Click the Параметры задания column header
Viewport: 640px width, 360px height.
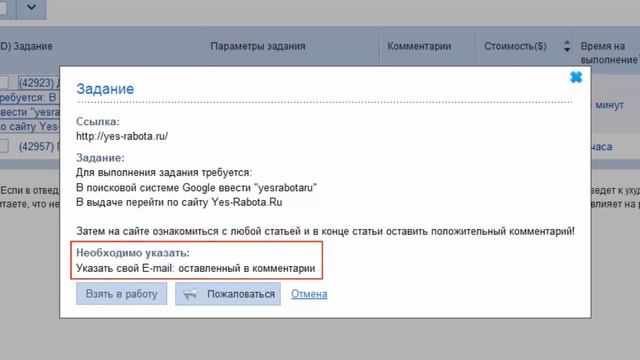[x=258, y=46]
